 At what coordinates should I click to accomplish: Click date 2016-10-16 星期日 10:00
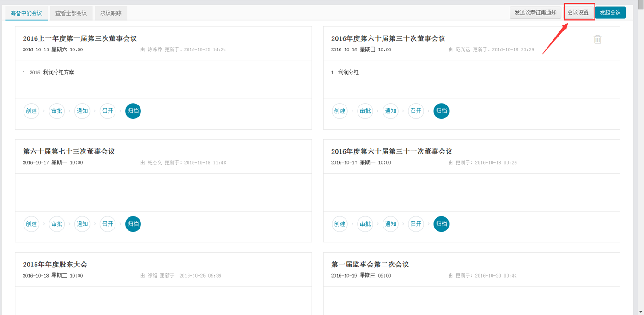click(361, 49)
